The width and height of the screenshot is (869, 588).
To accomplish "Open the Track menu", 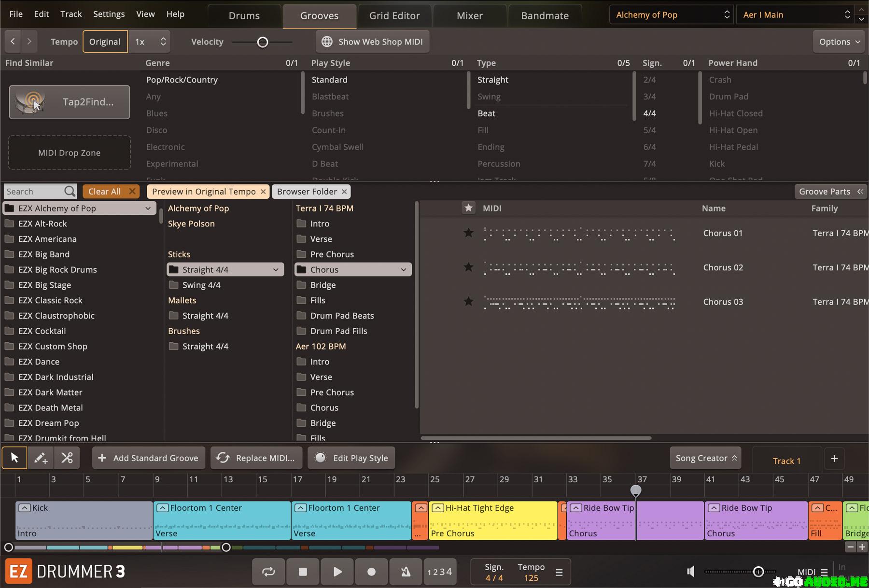I will pyautogui.click(x=71, y=14).
